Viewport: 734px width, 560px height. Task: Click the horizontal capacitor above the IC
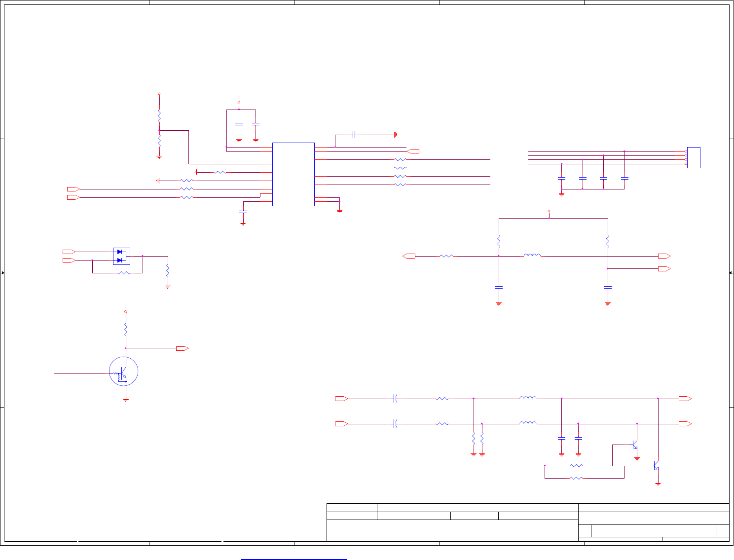[x=354, y=134]
